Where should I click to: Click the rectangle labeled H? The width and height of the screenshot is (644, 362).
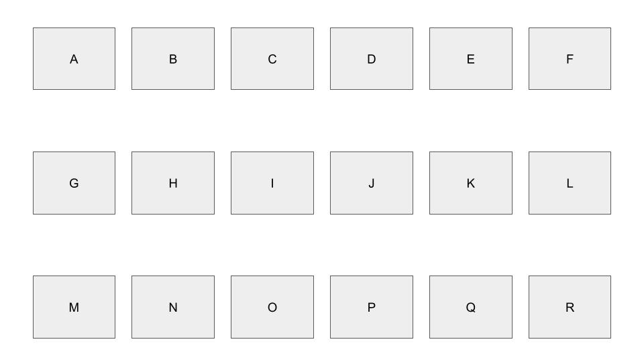click(173, 183)
